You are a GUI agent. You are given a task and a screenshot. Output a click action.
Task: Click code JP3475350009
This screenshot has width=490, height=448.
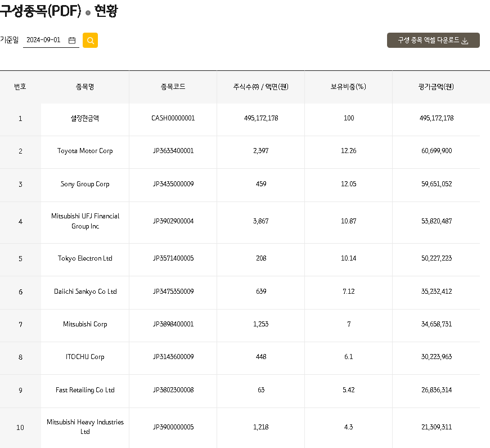[173, 292]
